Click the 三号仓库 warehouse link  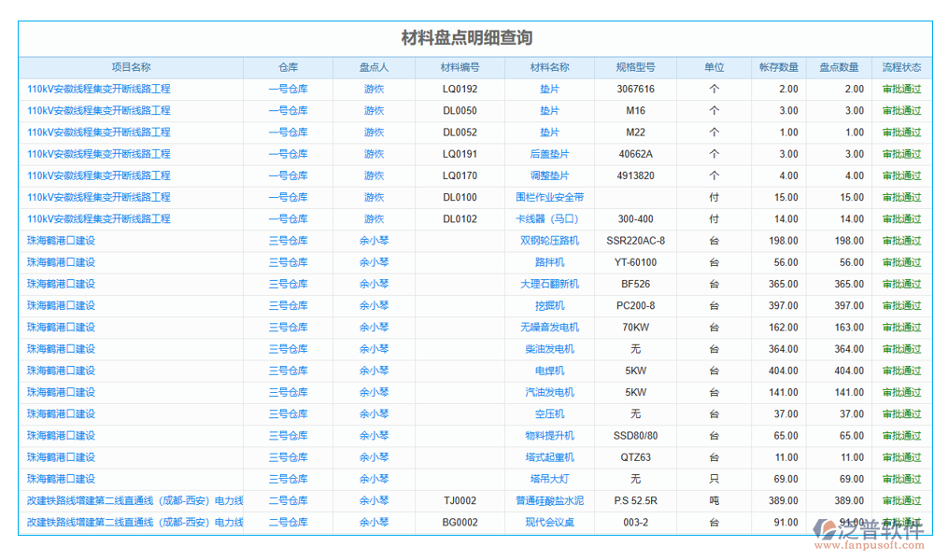(290, 240)
